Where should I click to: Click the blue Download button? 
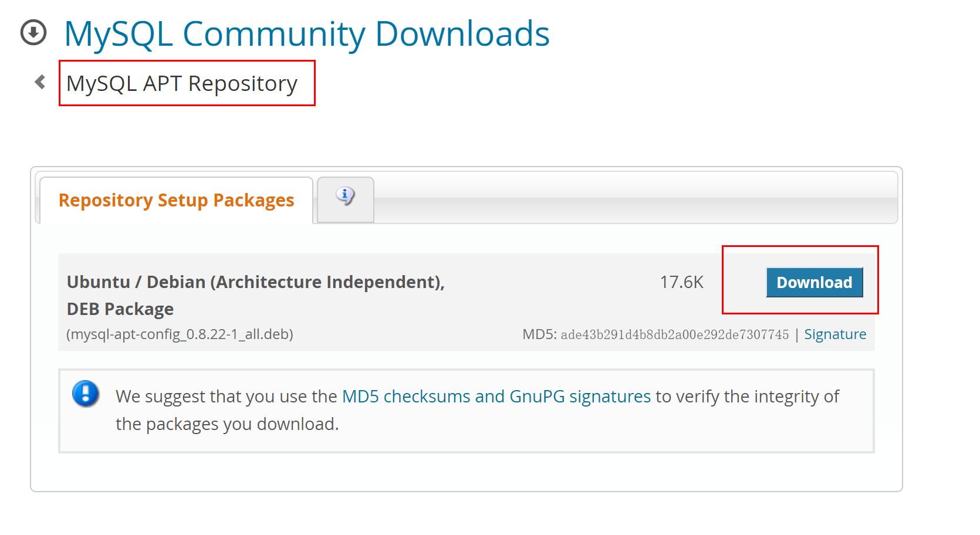coord(815,282)
